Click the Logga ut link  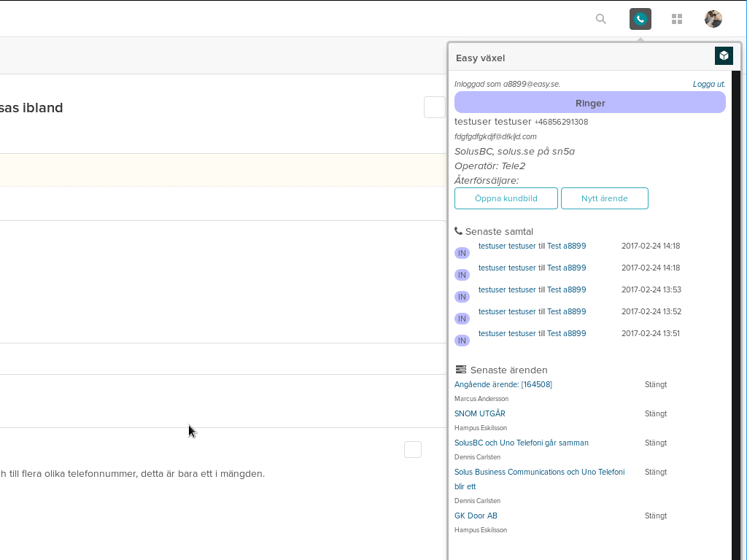click(x=708, y=84)
